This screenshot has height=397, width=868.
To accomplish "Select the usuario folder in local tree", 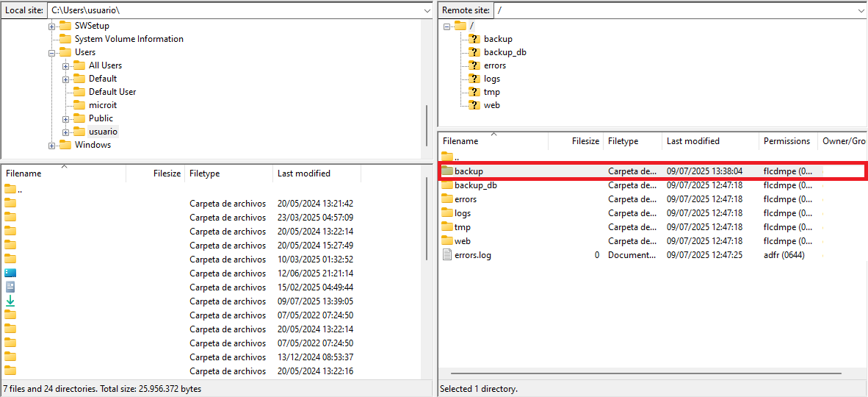I will point(102,132).
